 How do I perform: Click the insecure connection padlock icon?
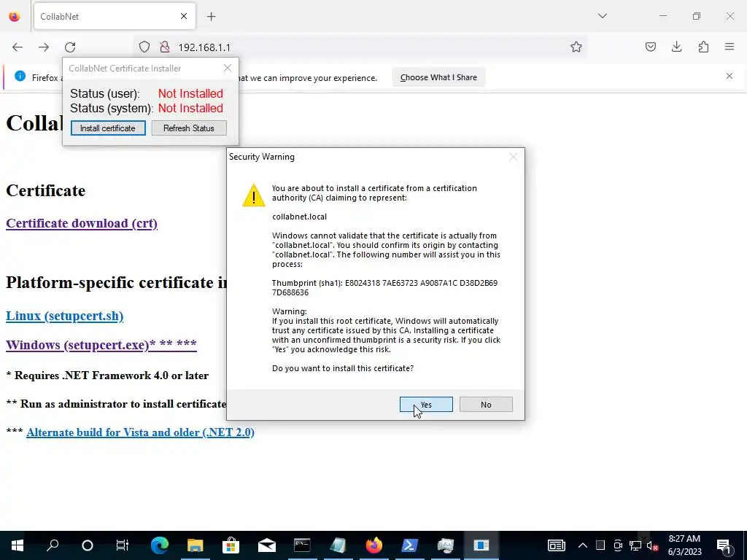[x=165, y=47]
